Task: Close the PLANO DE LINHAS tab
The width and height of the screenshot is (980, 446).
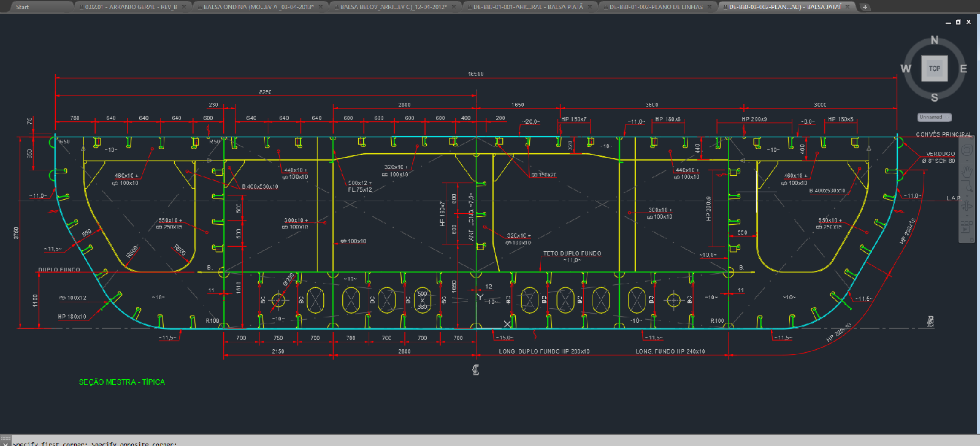Action: (710, 7)
